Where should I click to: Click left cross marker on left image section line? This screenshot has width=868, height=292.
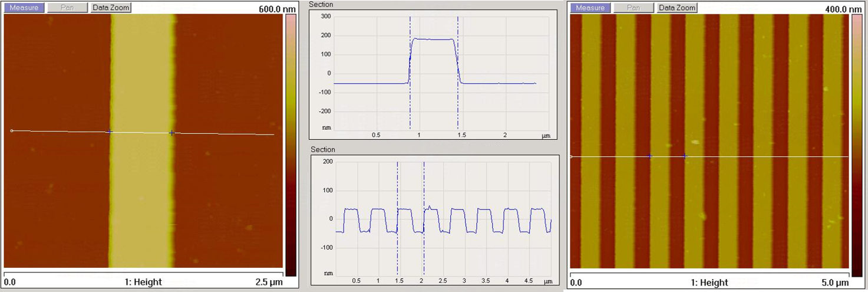[x=110, y=132]
